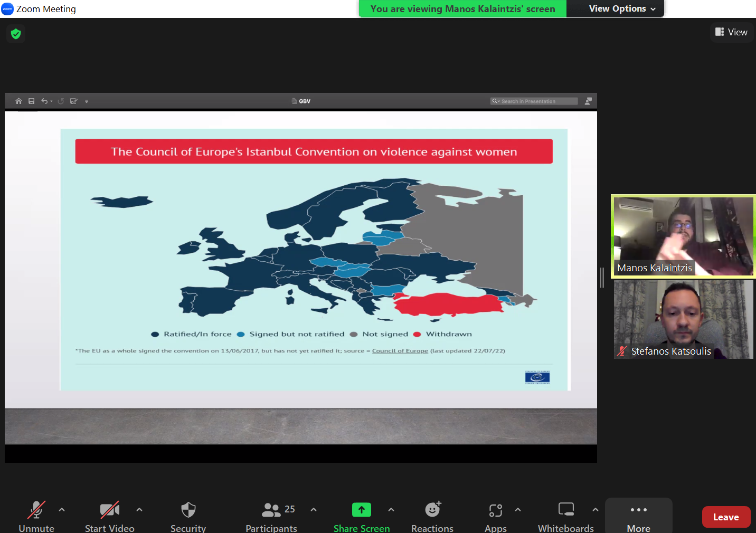Click the Unmute microphone icon
Screen dimensions: 756x533
point(36,510)
